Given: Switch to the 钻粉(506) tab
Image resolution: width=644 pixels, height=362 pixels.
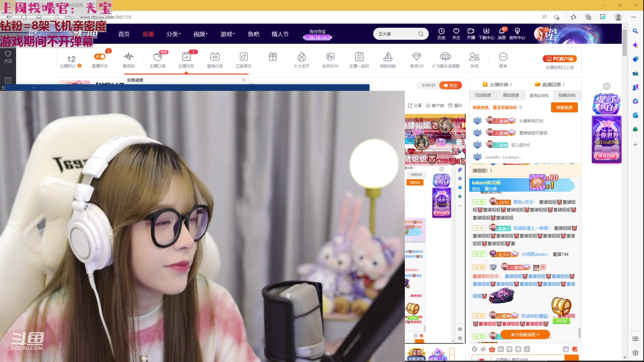Looking at the screenshot, I should 567,96.
